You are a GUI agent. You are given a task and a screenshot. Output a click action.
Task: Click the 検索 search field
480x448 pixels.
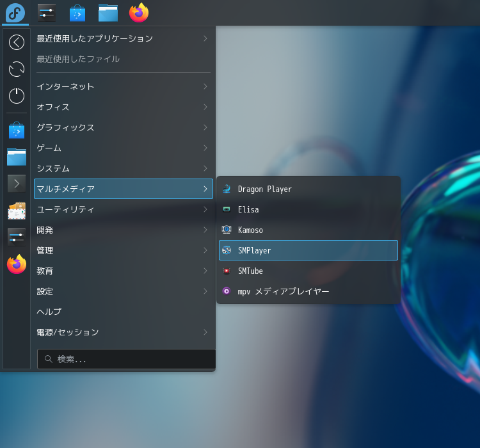pyautogui.click(x=127, y=359)
